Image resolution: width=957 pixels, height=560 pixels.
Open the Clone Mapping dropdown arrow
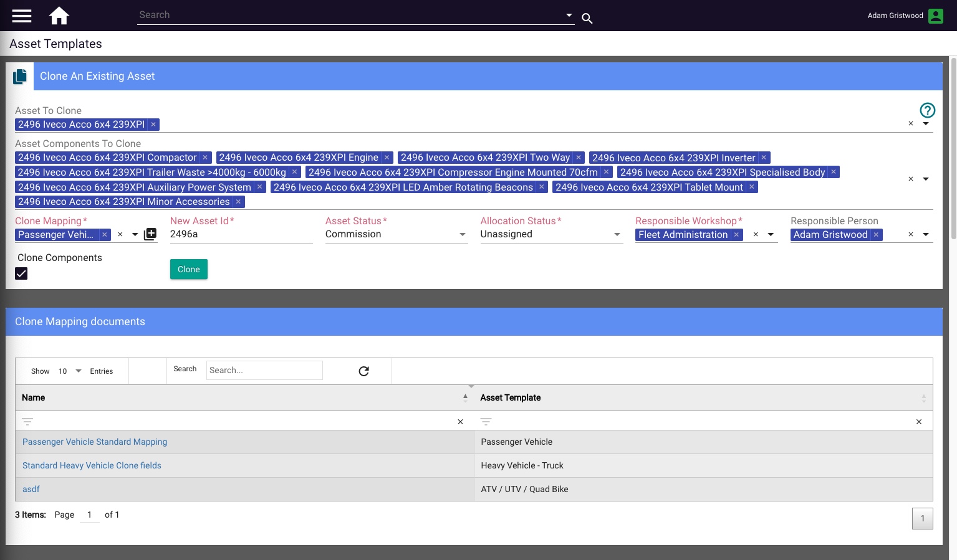pos(135,234)
